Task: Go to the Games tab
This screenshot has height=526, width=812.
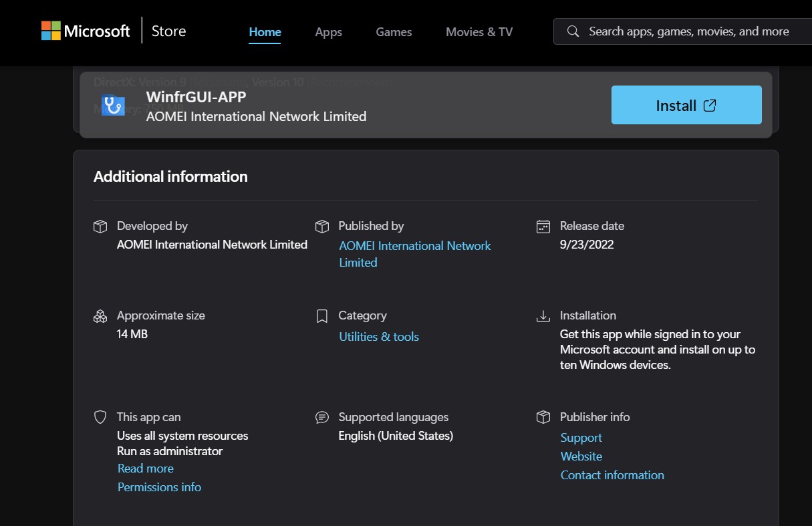Action: [394, 31]
